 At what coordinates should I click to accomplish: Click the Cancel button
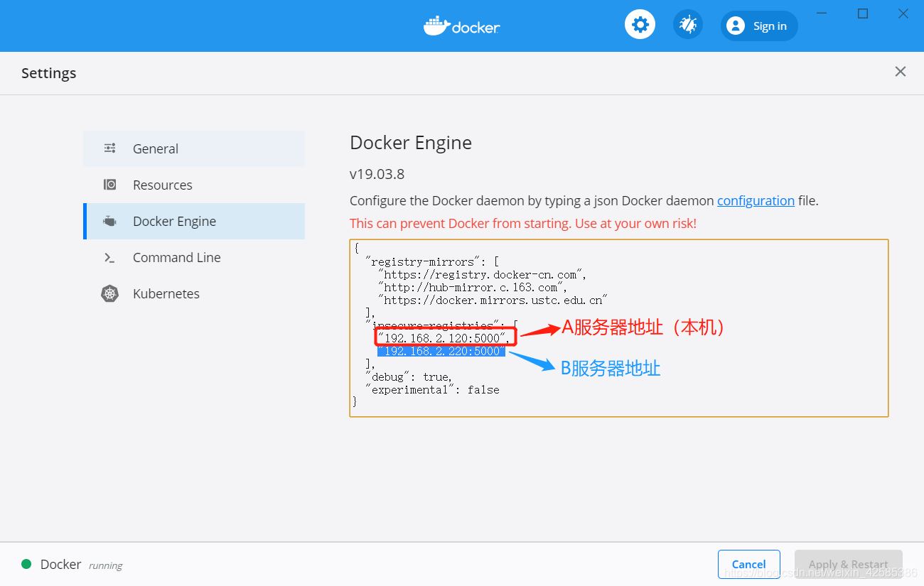749,564
